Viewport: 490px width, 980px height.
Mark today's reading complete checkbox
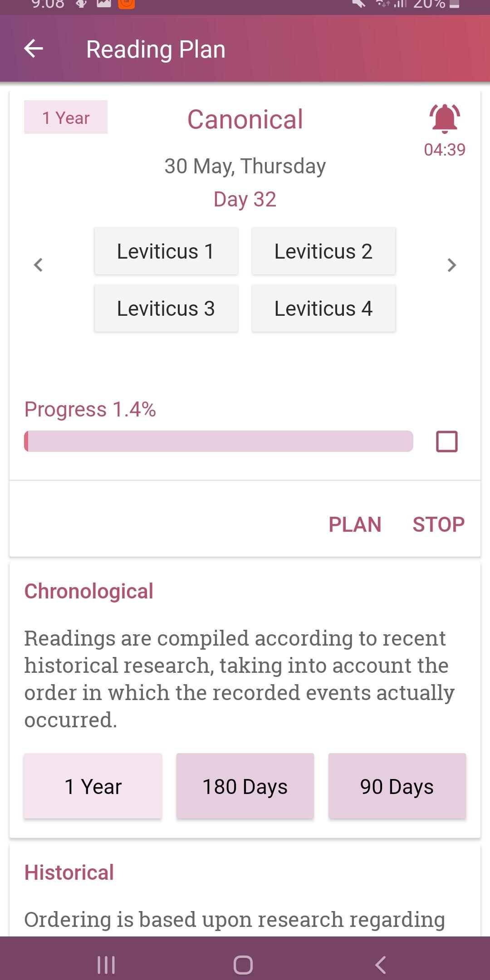446,441
